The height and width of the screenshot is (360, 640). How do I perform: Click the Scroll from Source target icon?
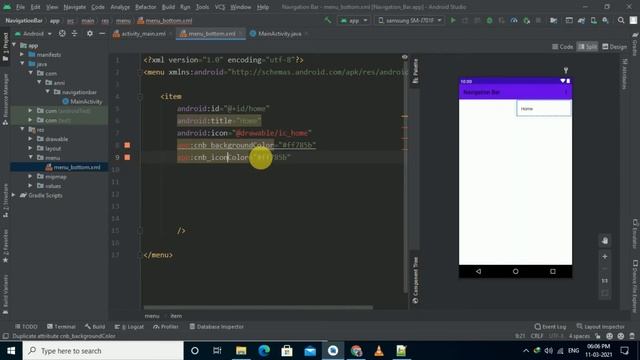click(x=62, y=33)
